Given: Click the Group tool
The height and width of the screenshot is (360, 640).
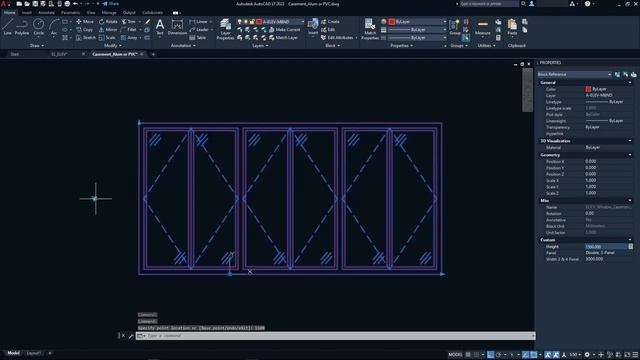Looking at the screenshot, I should (455, 27).
